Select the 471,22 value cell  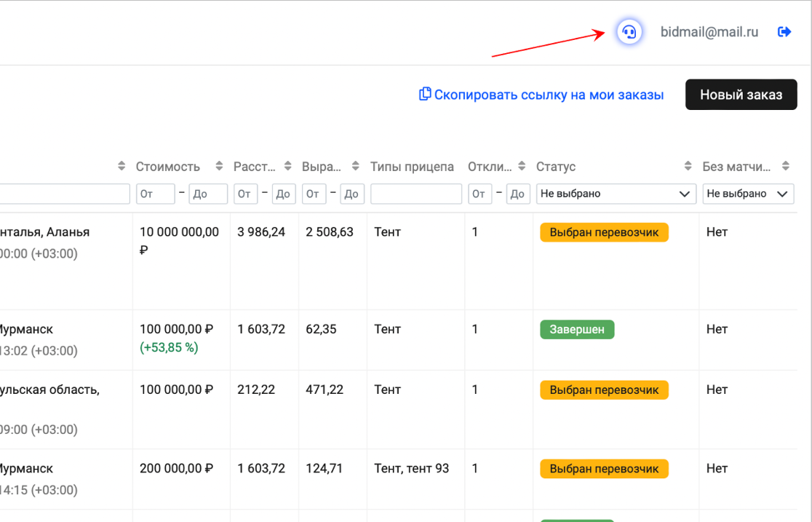325,389
